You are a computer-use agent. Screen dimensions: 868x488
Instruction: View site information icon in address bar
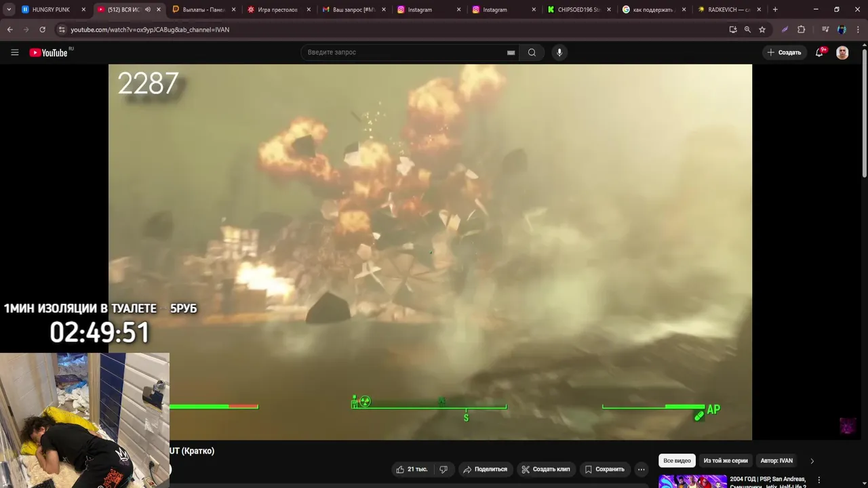coord(62,30)
